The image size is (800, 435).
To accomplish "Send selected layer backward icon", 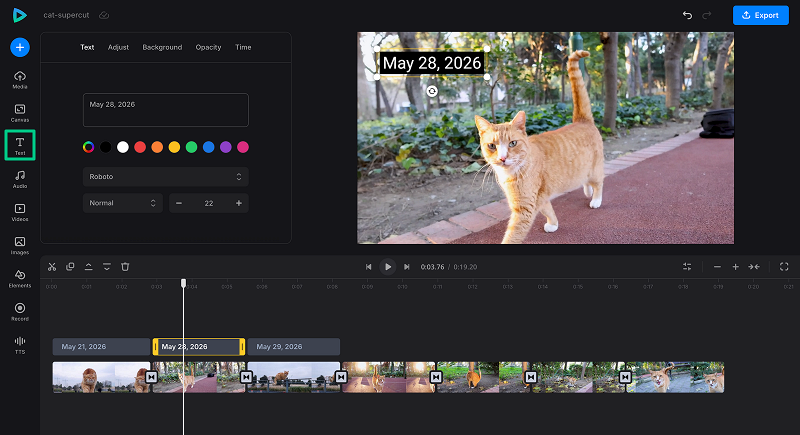I will 107,267.
